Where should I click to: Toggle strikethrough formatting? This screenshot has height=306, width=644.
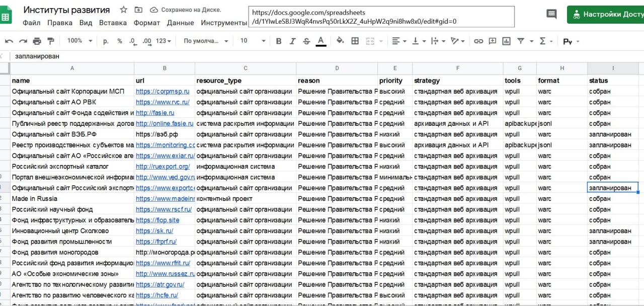point(306,41)
